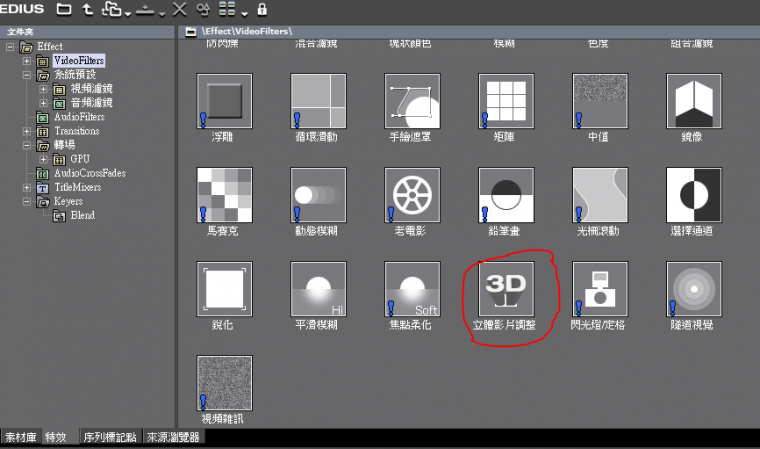Switch to the 來源瀏覽器 tab
Screen dimensions: 760x449
(x=173, y=437)
